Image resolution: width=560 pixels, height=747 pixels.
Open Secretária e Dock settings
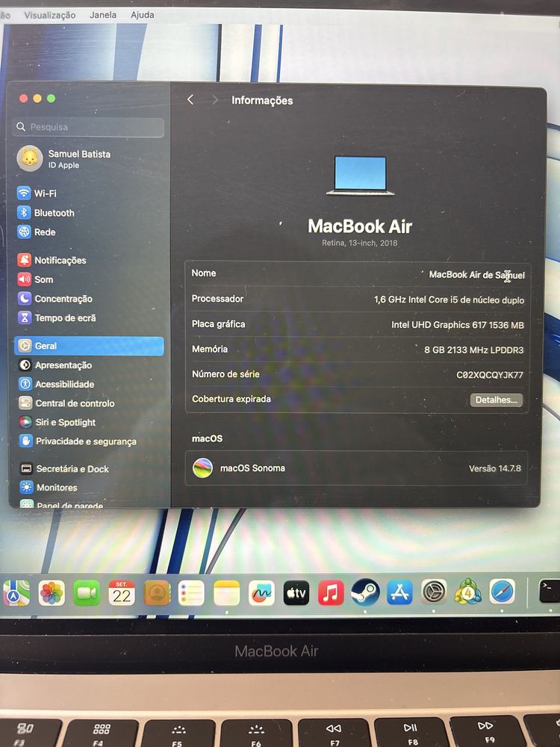(x=65, y=469)
